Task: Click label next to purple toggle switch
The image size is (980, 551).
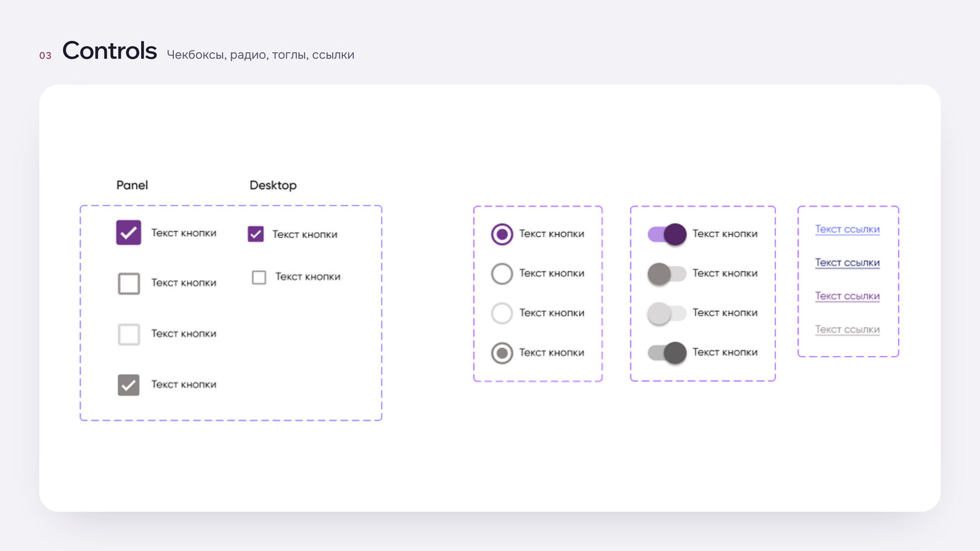Action: [x=725, y=233]
